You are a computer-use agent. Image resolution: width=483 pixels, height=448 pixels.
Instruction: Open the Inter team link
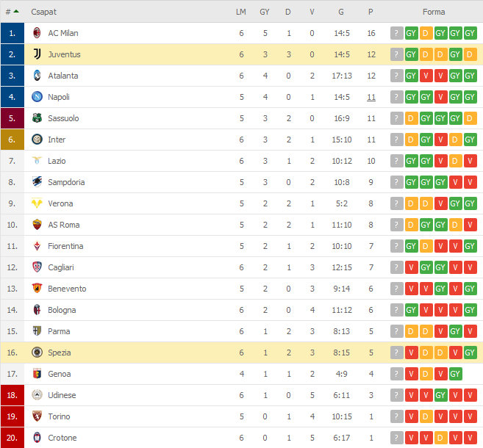(x=57, y=140)
